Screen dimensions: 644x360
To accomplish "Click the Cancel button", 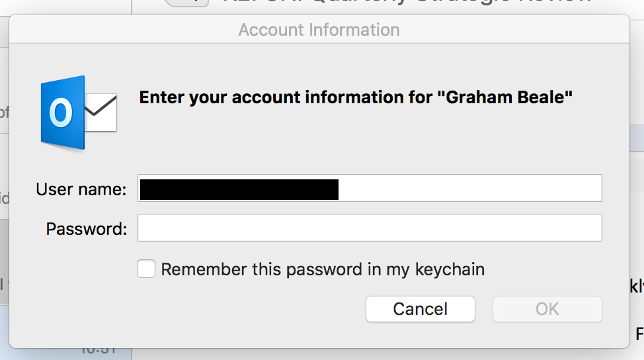I will (421, 309).
